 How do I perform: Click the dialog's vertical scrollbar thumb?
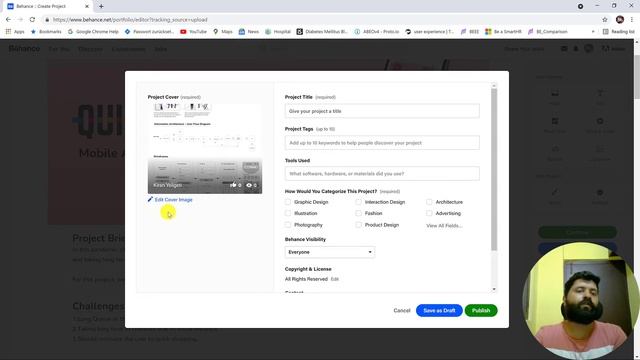pos(494,169)
